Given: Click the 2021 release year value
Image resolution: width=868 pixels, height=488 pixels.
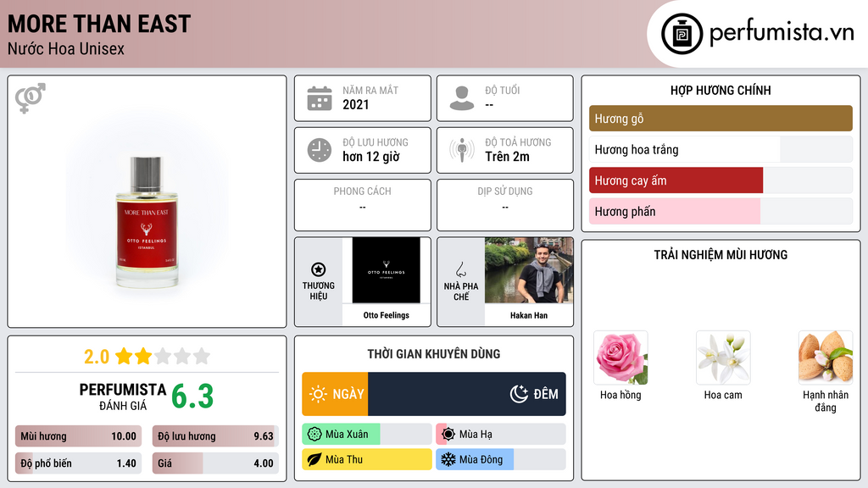Looking at the screenshot, I should tap(355, 104).
